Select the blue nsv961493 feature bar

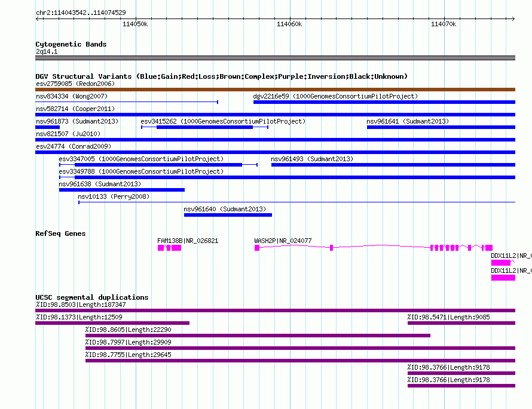tap(393, 165)
